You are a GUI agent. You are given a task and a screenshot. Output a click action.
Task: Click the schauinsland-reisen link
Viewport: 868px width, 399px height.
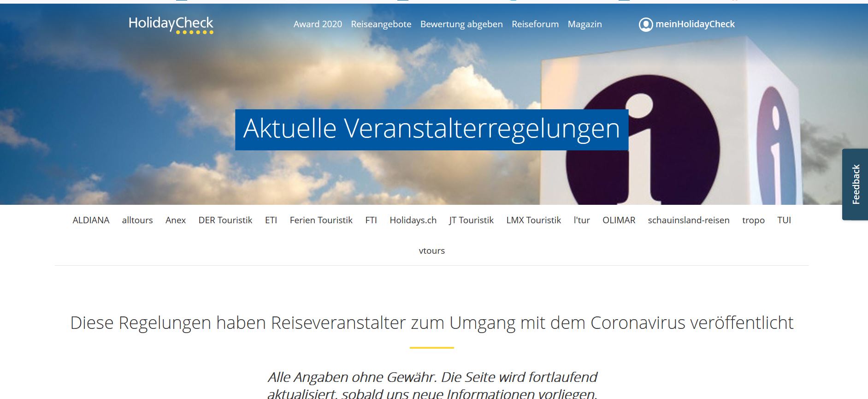(x=688, y=220)
